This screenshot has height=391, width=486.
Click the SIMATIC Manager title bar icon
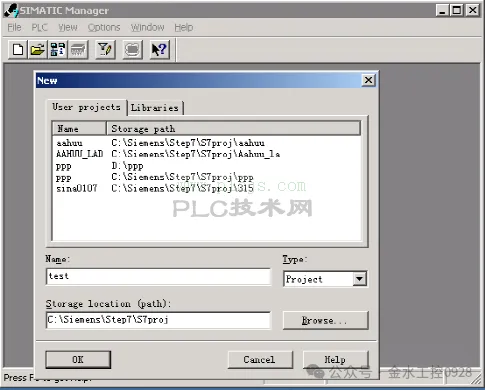11,10
